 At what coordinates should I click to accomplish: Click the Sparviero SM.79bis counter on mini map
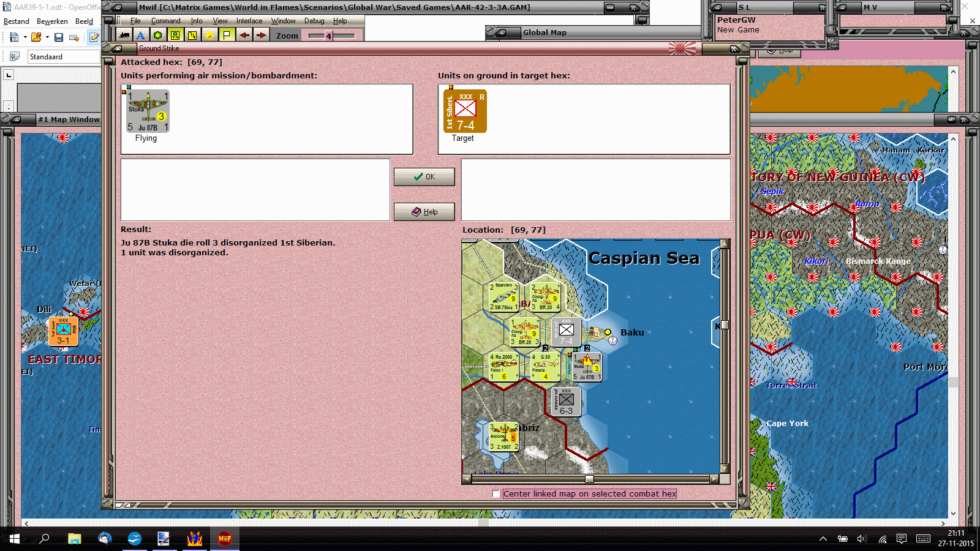tap(503, 296)
